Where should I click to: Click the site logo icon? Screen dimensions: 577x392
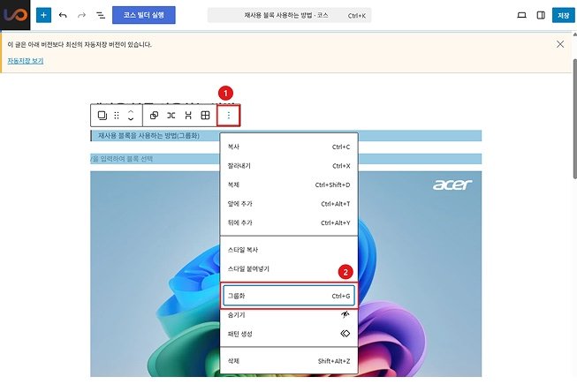[x=15, y=15]
